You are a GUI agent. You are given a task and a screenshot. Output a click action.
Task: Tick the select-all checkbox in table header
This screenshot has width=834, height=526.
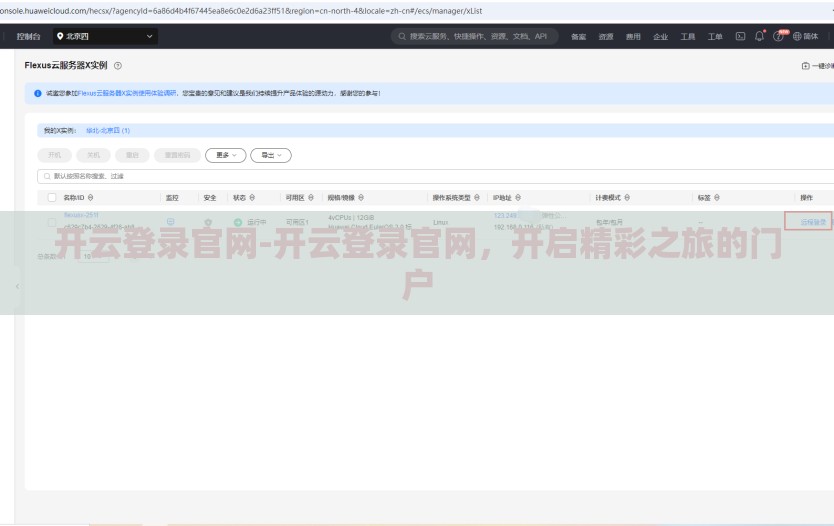coord(52,197)
